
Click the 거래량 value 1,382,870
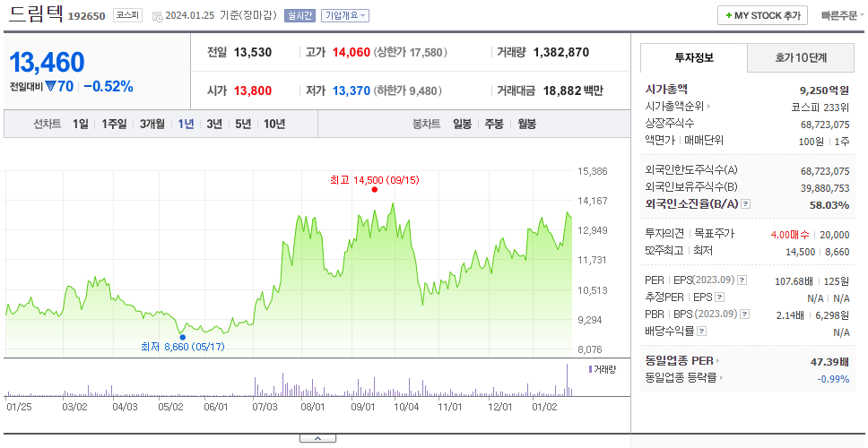coord(561,53)
